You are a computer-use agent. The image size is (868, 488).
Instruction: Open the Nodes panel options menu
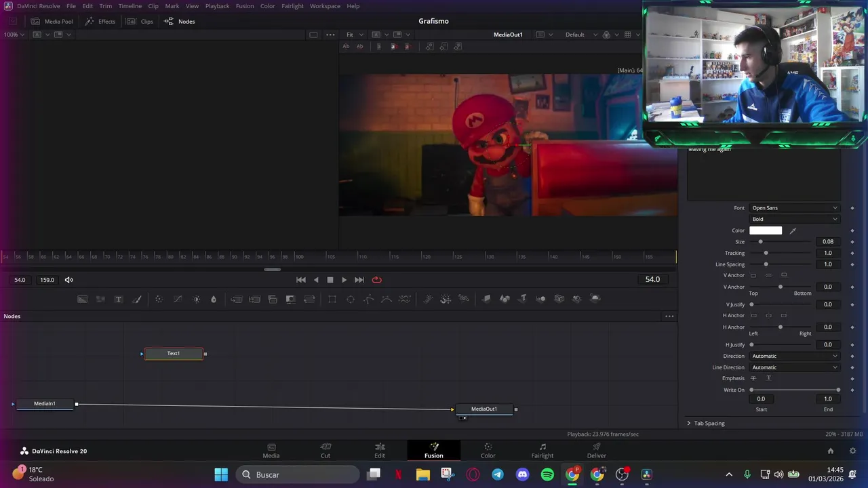pos(669,317)
